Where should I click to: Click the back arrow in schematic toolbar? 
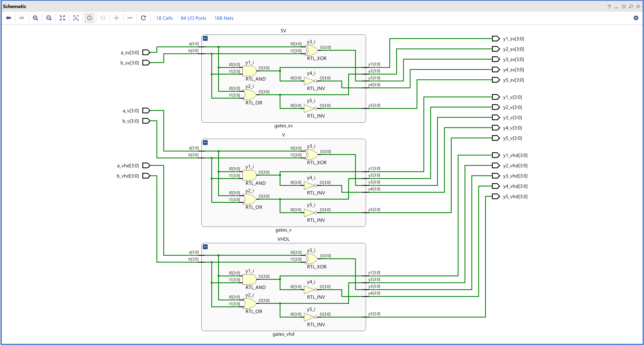point(8,18)
